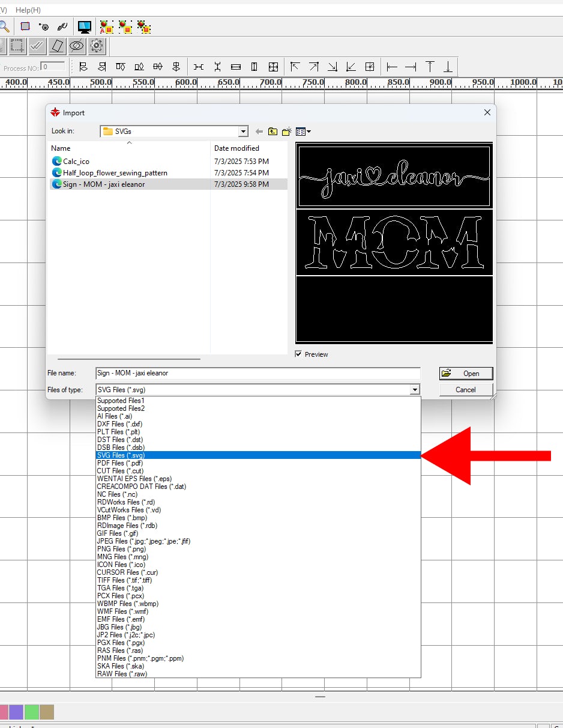Choose PNG Files (*.png) from the list
This screenshot has width=563, height=728.
tap(258, 549)
